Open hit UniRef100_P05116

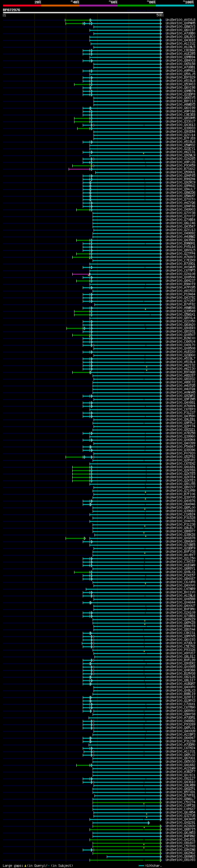pos(180,247)
